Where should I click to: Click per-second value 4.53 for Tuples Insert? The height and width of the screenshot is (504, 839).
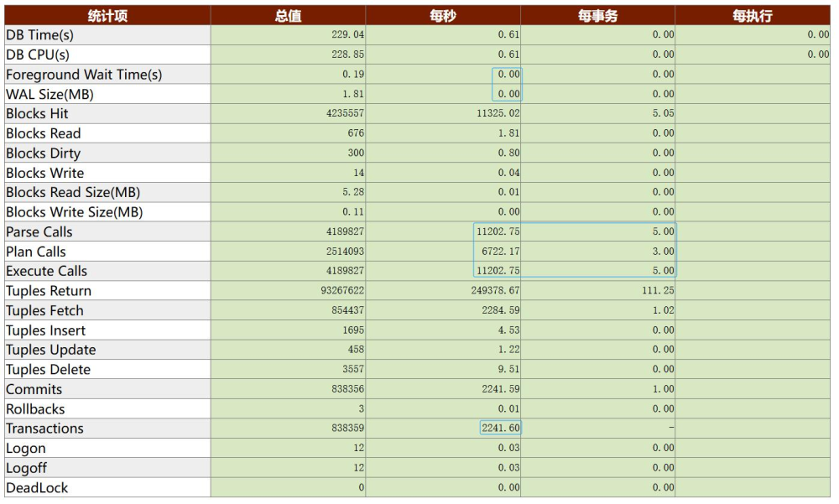(x=509, y=330)
